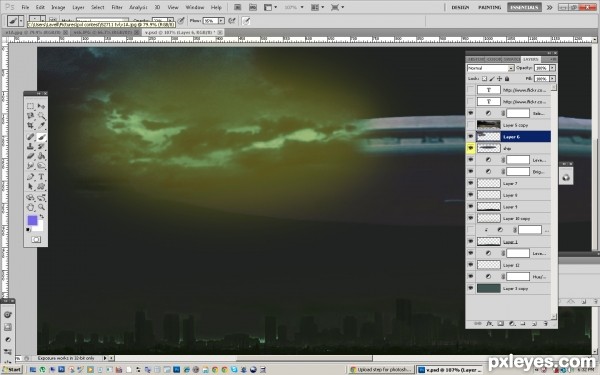Select the Paint Bucket tool
The width and height of the screenshot is (600, 375).
[x=41, y=156]
